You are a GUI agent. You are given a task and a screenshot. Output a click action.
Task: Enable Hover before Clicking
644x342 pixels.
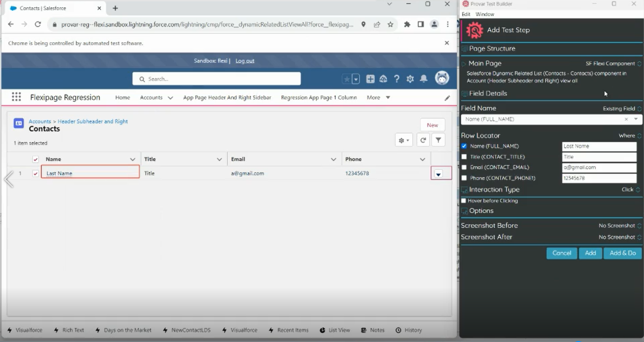(464, 201)
